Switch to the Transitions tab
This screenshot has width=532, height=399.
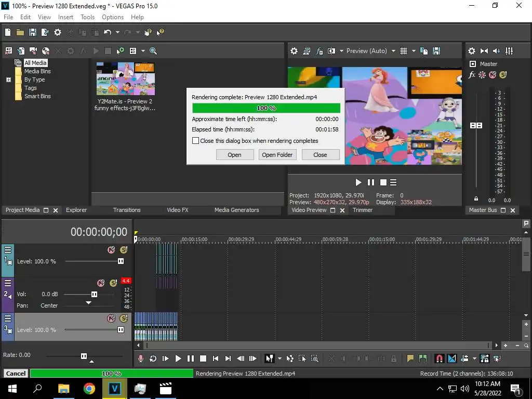pos(127,210)
